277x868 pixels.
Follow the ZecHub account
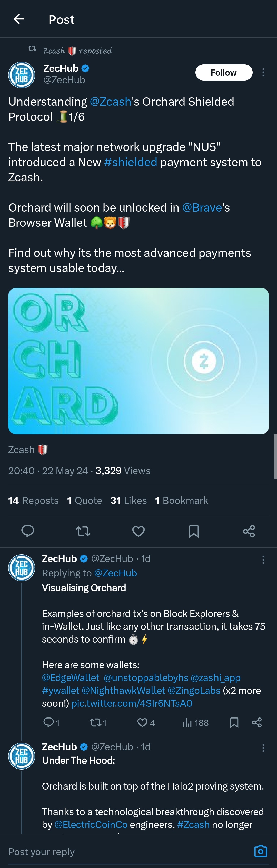pyautogui.click(x=224, y=73)
